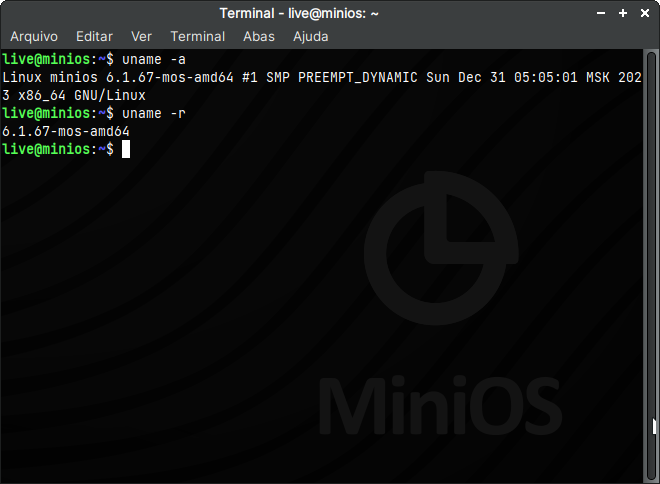Minimize the terminal window

tap(601, 13)
